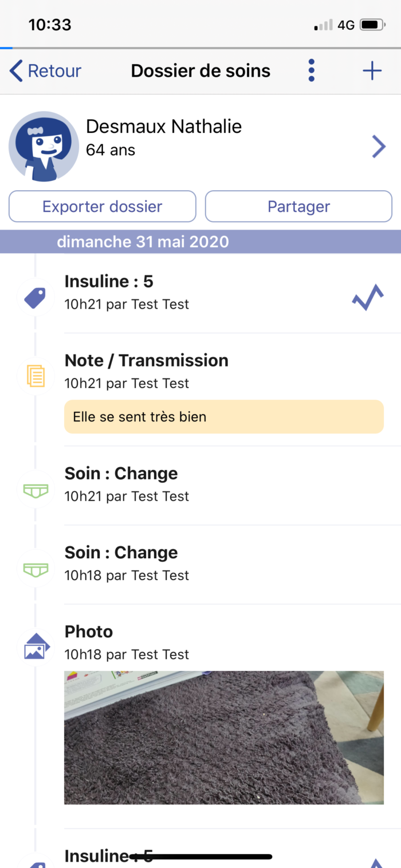Select the tag icon for Insuline entry

[x=36, y=298]
